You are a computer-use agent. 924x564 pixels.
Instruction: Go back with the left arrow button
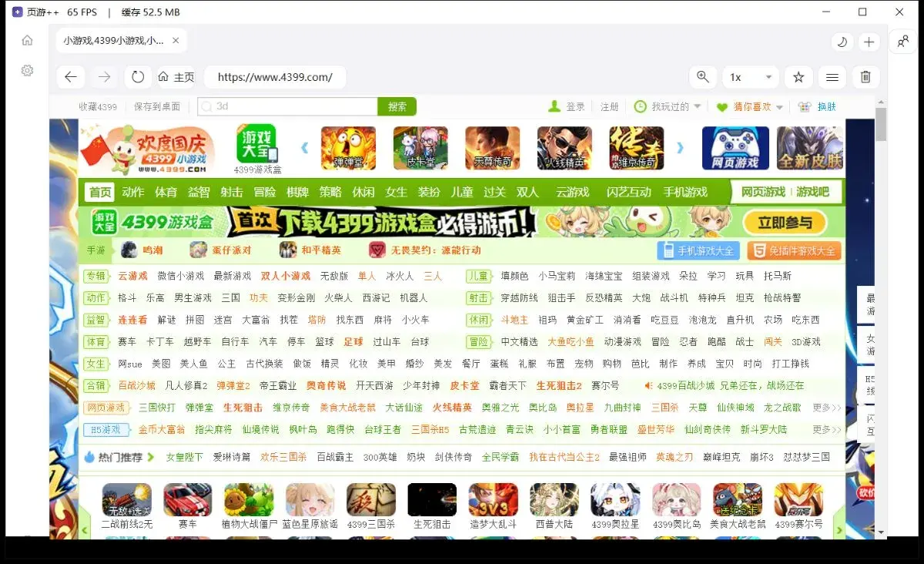(x=70, y=77)
